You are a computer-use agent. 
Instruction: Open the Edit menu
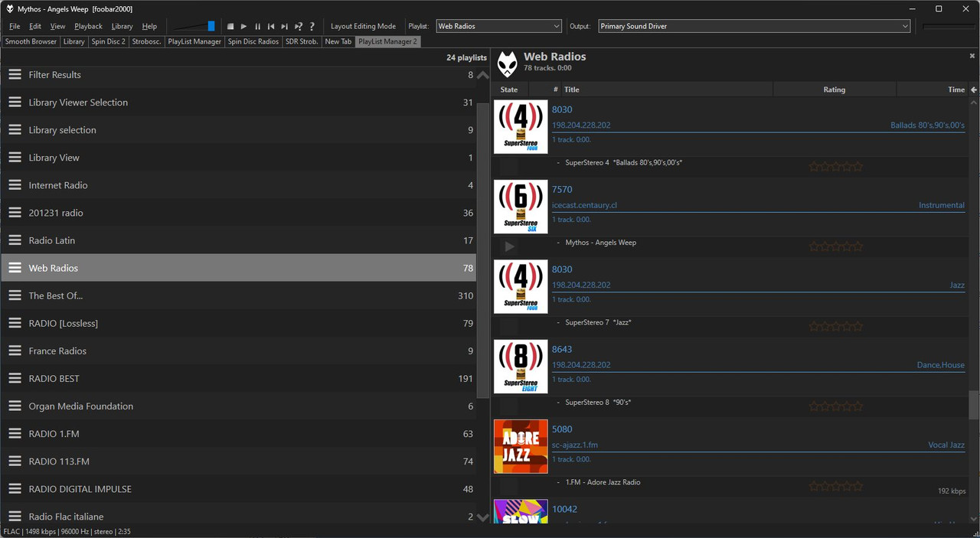(35, 26)
